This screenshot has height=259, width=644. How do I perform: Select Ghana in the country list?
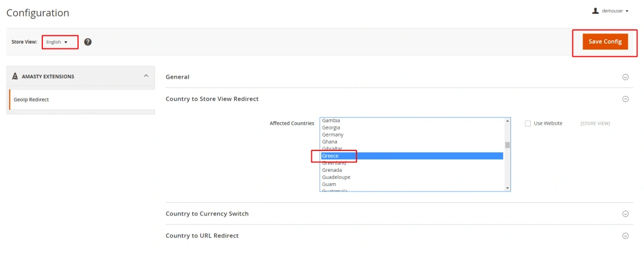[x=330, y=142]
